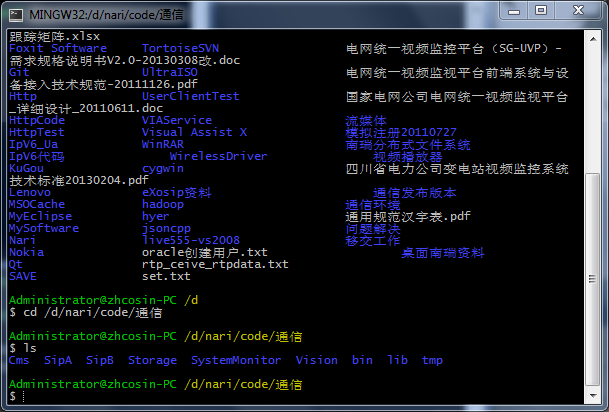Click the 'SipB' folder in ls output

pos(100,360)
